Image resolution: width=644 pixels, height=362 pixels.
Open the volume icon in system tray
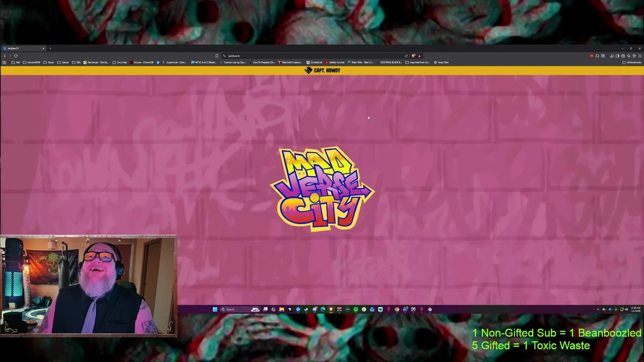click(626, 309)
